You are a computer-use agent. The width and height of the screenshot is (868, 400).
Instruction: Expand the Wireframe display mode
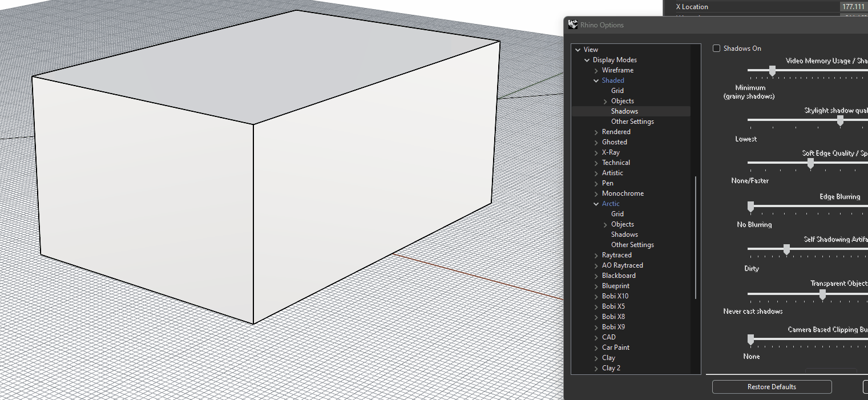coord(596,70)
